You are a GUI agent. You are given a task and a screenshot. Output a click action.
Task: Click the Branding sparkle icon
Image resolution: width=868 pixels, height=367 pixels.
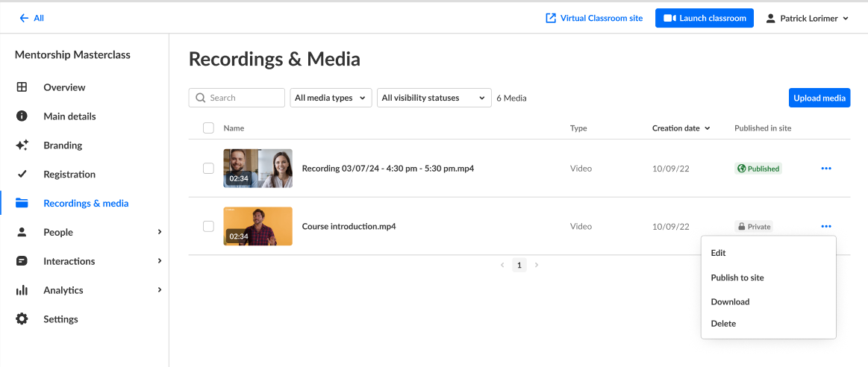(x=22, y=145)
